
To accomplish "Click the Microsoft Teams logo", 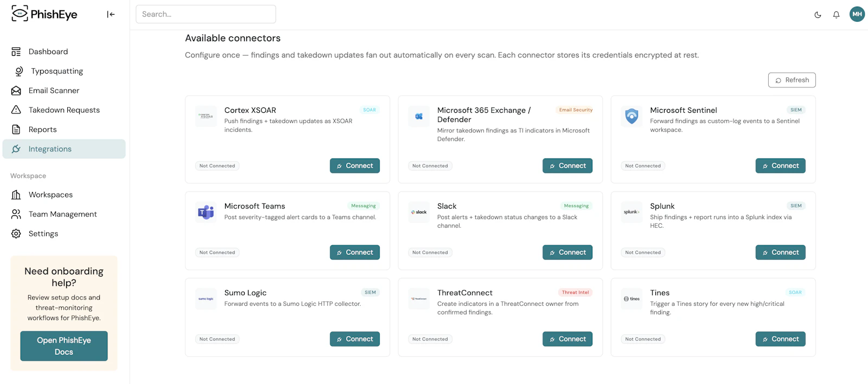I will 206,212.
